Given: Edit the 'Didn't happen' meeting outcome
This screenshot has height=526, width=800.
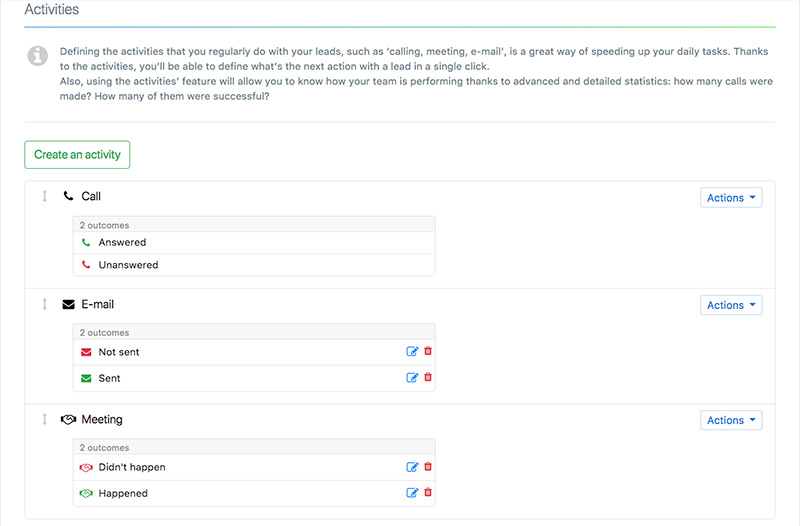Looking at the screenshot, I should point(412,467).
